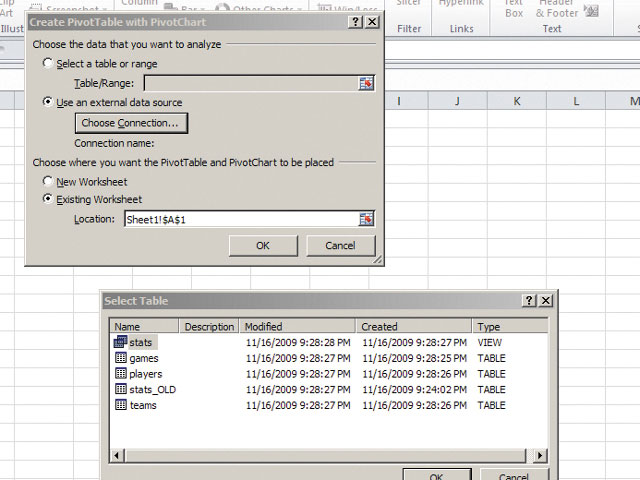Click the Location range selector icon
The image size is (640, 480).
[x=366, y=219]
